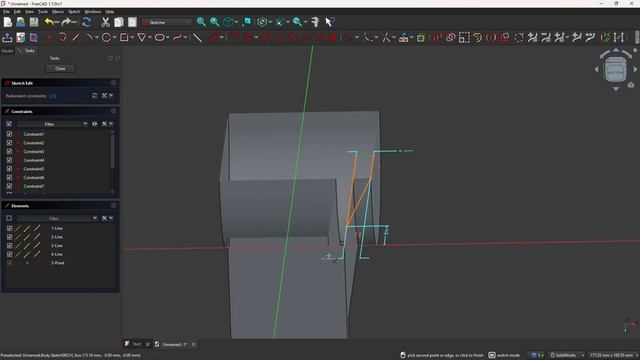Open a file with the Open icon
Image resolution: width=640 pixels, height=360 pixels.
coord(20,22)
